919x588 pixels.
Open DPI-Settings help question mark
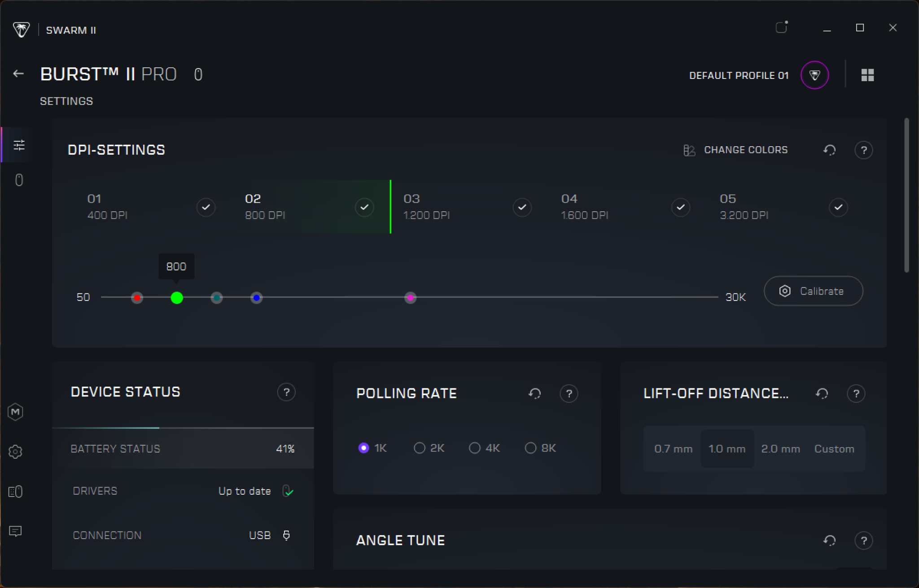pos(863,150)
